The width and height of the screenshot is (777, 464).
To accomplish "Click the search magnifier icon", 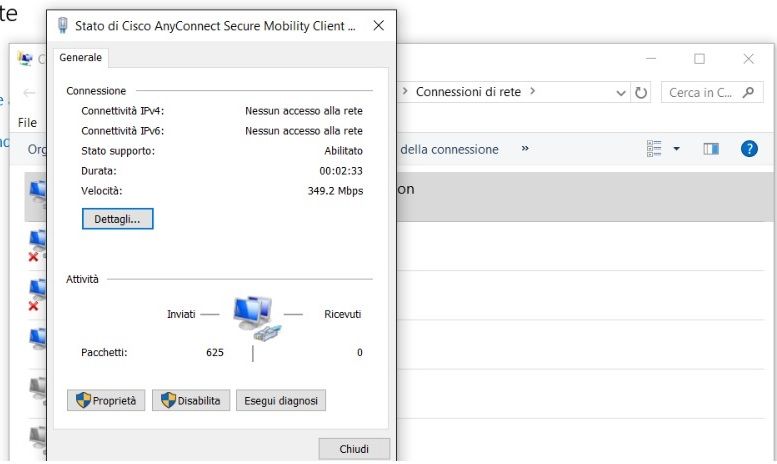I will click(748, 92).
